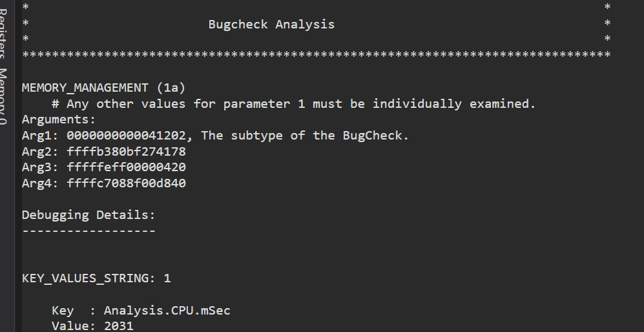Click the Debugging Details: heading

(x=88, y=215)
